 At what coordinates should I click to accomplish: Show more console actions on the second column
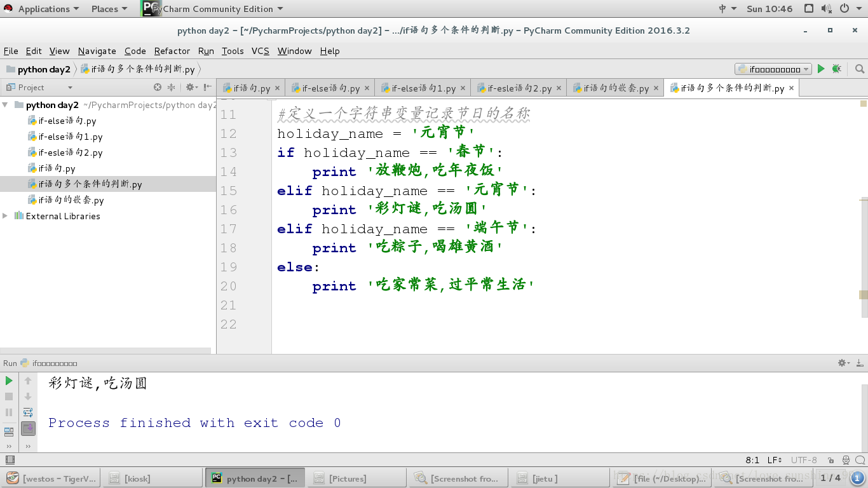(x=28, y=446)
